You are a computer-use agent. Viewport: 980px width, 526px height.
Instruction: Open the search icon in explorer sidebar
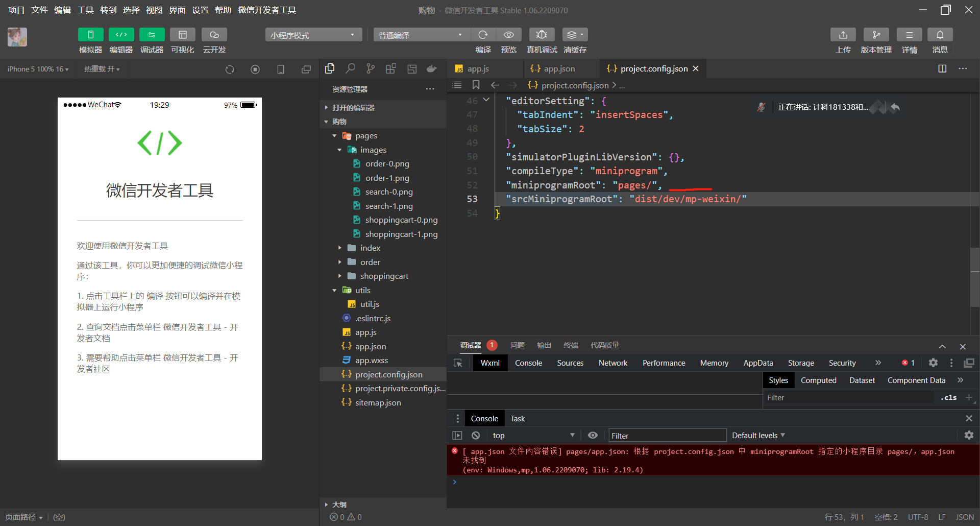pyautogui.click(x=350, y=68)
